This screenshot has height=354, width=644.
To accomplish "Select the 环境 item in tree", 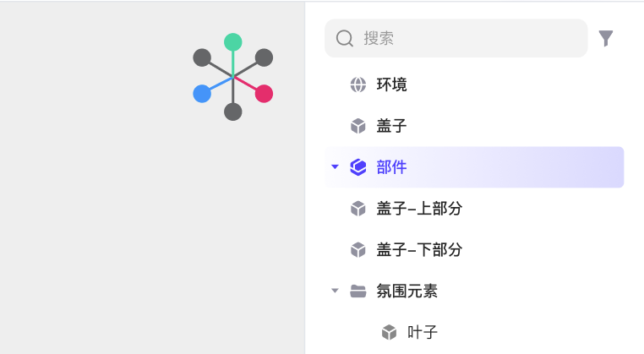I will pyautogui.click(x=391, y=84).
